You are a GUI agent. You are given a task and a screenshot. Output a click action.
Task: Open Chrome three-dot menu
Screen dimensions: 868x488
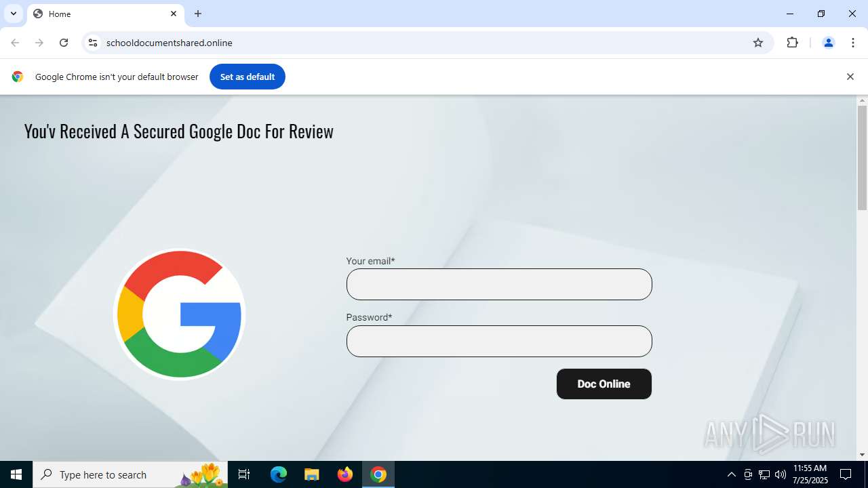[x=853, y=43]
